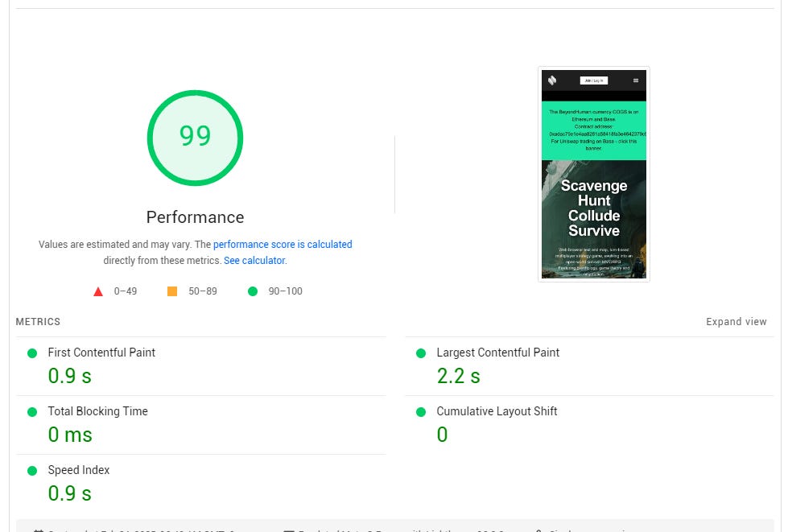Click the orange square 50–89 legend icon
This screenshot has width=788, height=532.
tap(172, 291)
